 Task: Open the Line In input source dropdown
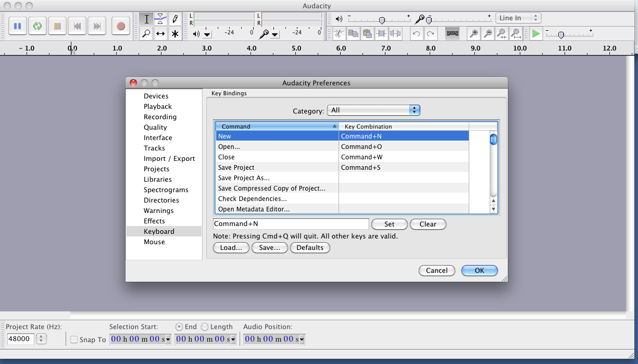tap(518, 18)
